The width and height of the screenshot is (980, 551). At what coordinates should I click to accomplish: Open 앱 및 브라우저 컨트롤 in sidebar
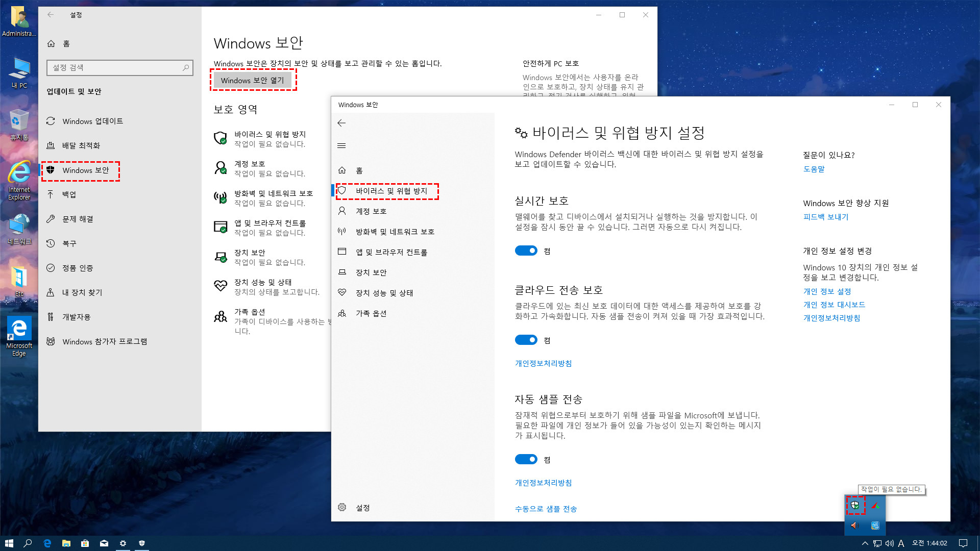[x=413, y=252]
